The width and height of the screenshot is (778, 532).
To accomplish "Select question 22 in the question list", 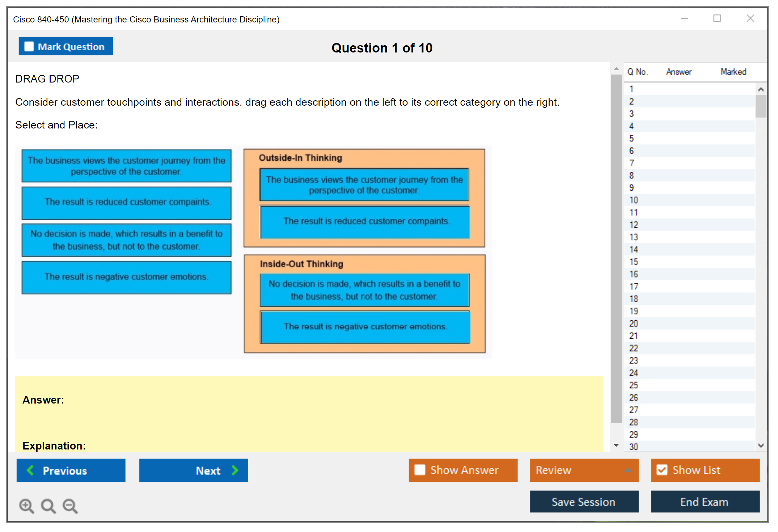I will pos(634,348).
